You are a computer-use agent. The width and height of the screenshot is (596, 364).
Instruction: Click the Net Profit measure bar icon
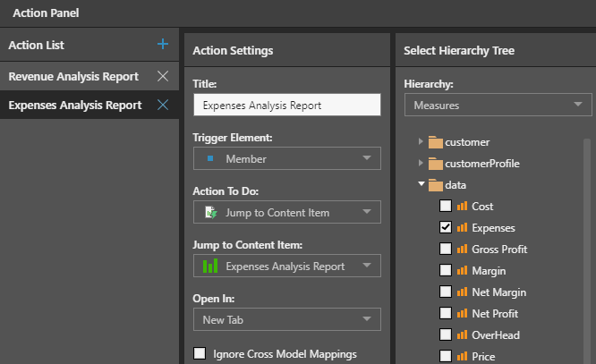click(x=462, y=313)
